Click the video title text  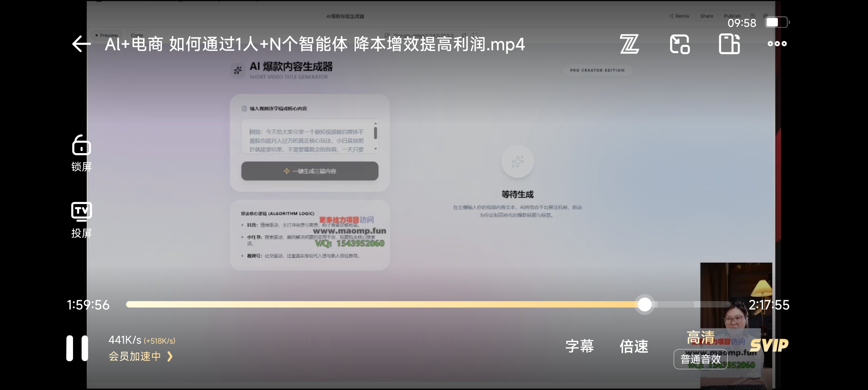(315, 44)
